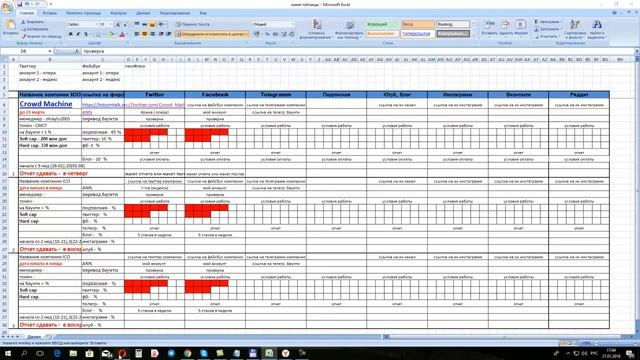Open the Clear (Очистить) menu
640x360 pixels.
click(x=547, y=36)
